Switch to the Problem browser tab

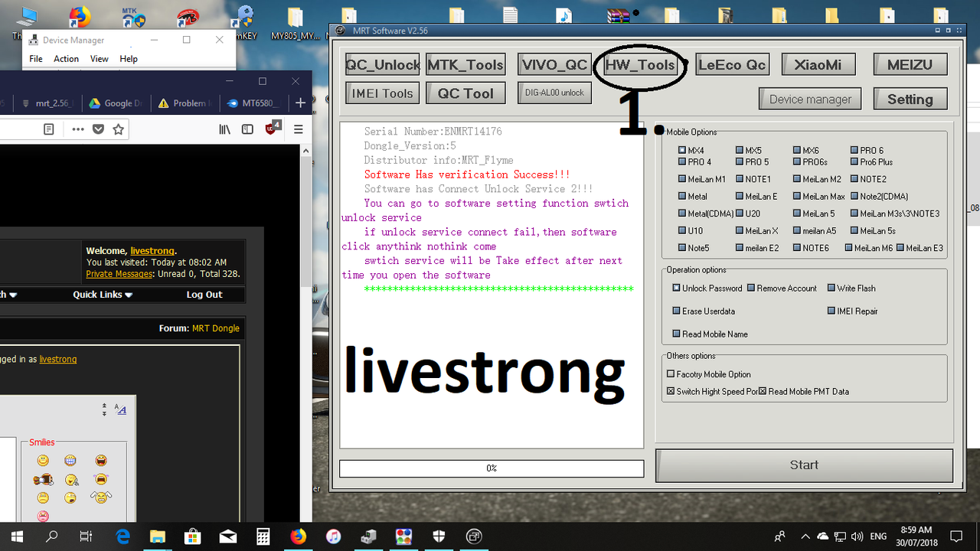185,103
